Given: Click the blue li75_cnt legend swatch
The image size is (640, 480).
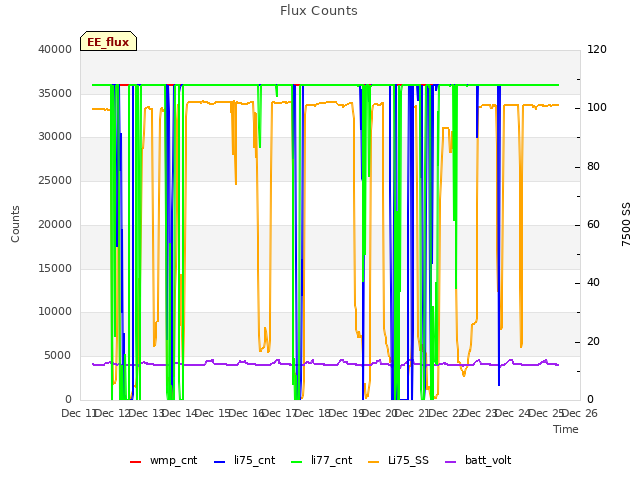Looking at the screenshot, I should click(x=219, y=462).
